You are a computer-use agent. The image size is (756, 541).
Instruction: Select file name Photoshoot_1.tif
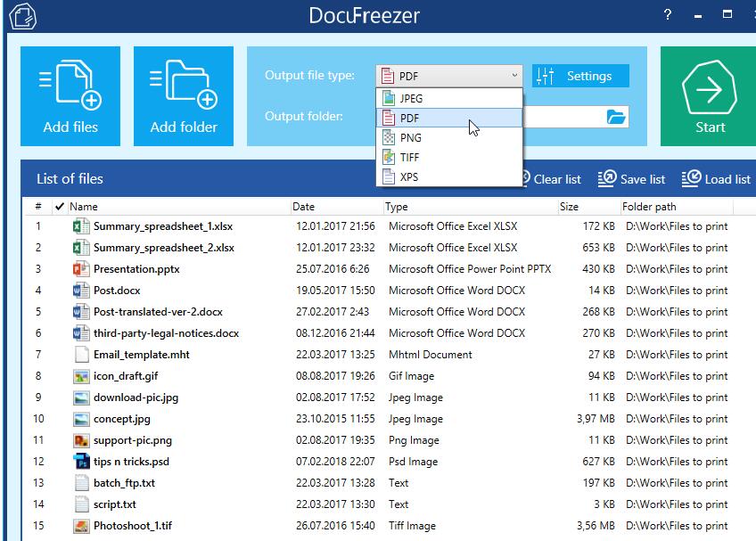pos(133,526)
